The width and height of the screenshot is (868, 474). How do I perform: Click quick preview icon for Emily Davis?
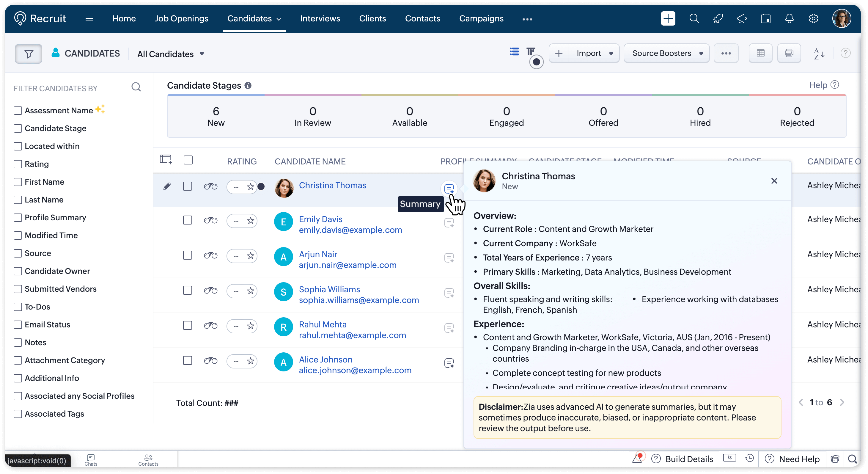tap(210, 220)
